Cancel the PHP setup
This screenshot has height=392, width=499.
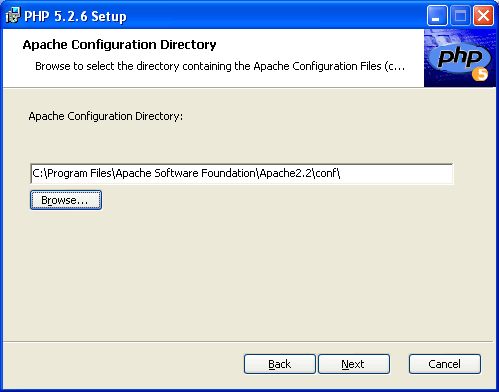pyautogui.click(x=445, y=364)
